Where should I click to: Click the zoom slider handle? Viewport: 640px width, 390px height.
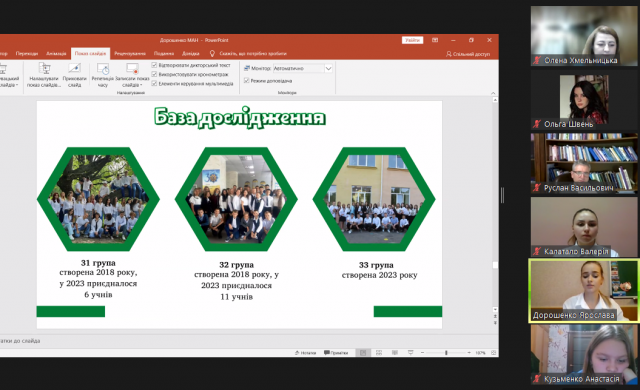[x=446, y=352]
